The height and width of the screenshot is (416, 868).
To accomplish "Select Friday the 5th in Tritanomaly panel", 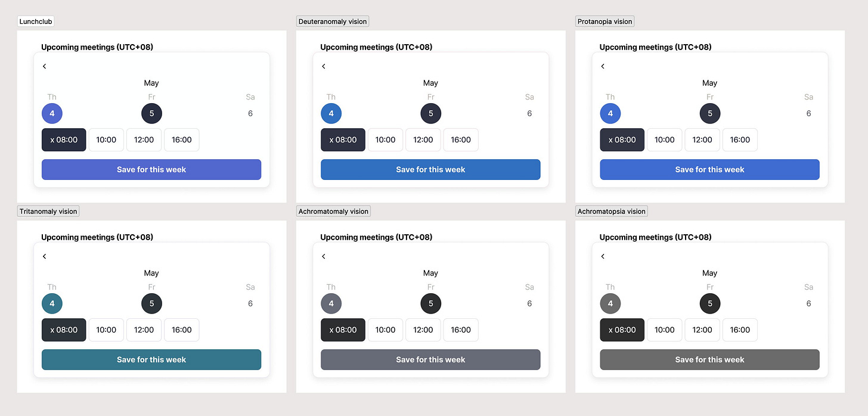I will tap(151, 303).
